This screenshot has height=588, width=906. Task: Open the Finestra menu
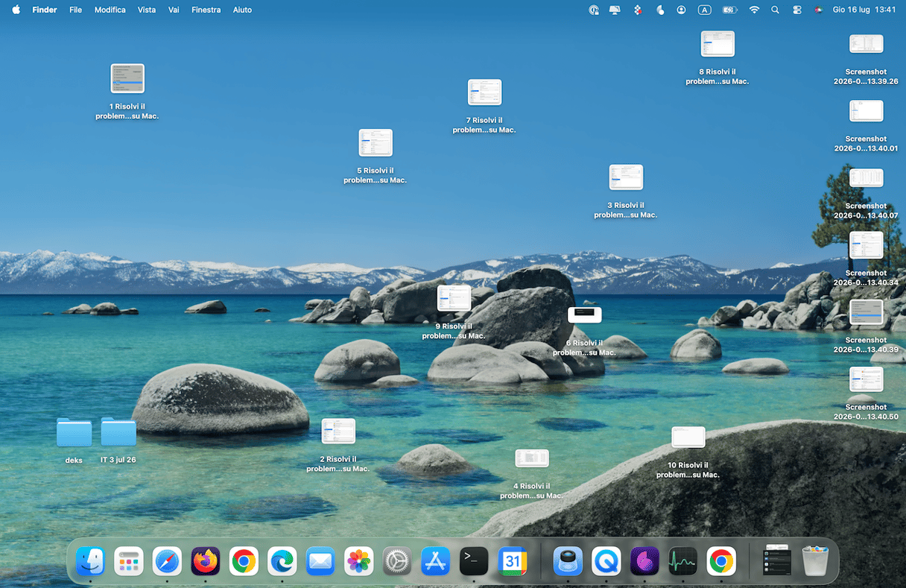tap(206, 10)
